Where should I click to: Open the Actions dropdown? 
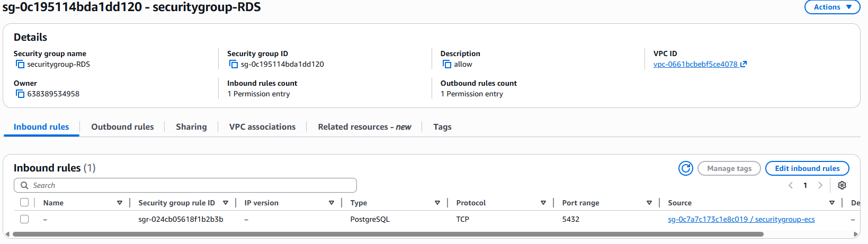point(833,7)
